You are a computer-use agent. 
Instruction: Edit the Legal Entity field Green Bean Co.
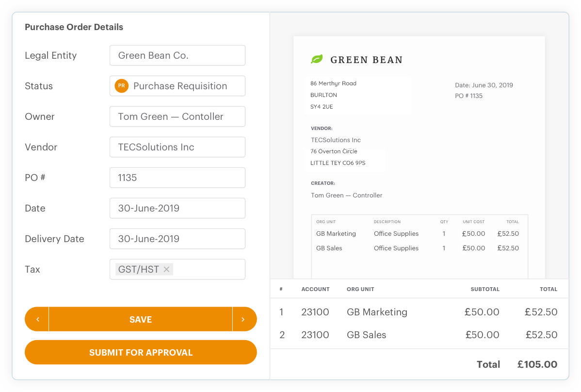pyautogui.click(x=177, y=55)
